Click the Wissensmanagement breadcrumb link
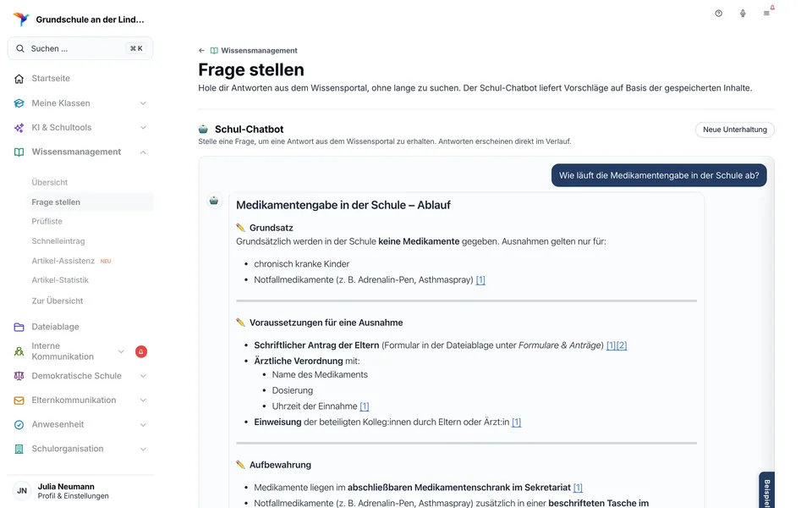This screenshot has width=812, height=508. pyautogui.click(x=259, y=51)
